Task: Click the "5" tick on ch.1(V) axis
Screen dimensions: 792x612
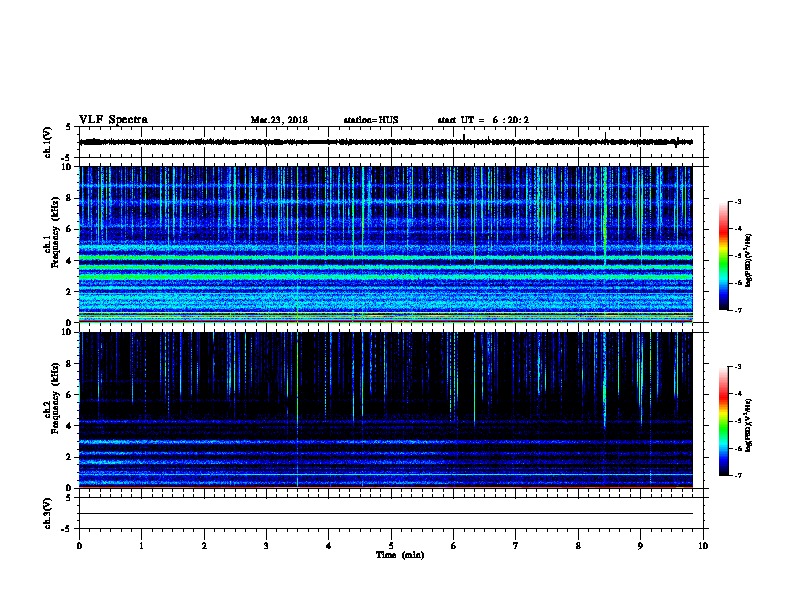Action: tap(68, 127)
